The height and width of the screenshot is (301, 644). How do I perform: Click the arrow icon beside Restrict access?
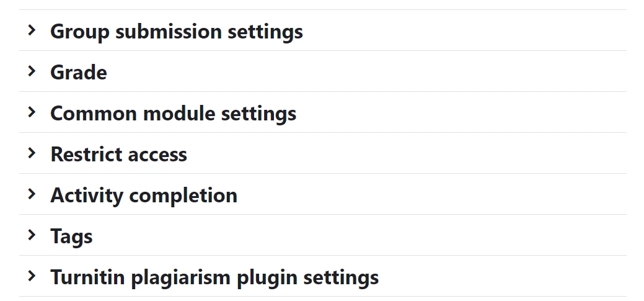[32, 153]
